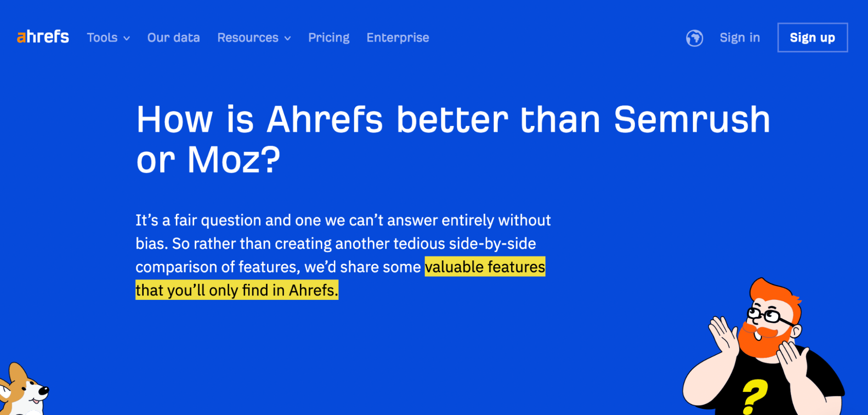Viewport: 868px width, 415px height.
Task: Click the Sign in link
Action: pos(740,38)
